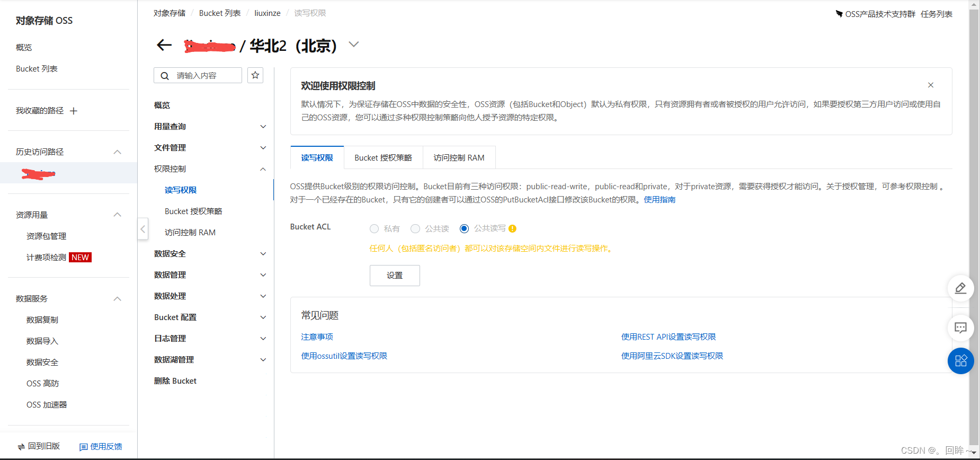Open the 注意事项 FAQ link
The height and width of the screenshot is (460, 980).
[317, 337]
